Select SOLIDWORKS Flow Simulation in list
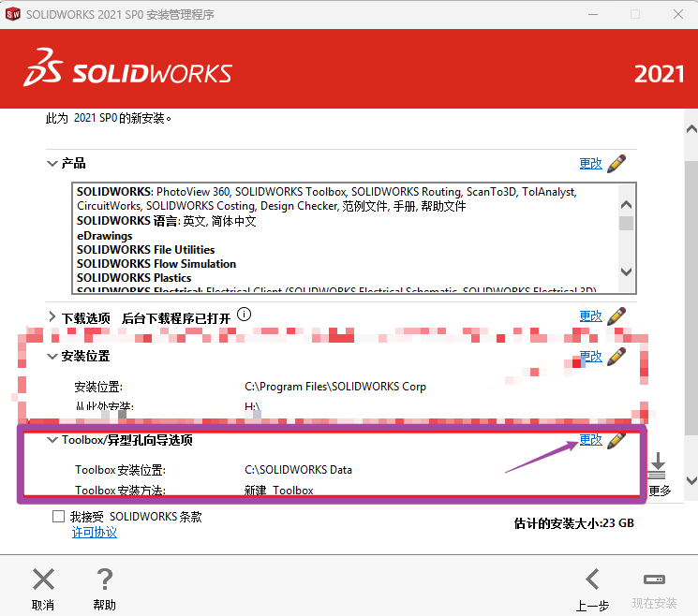 point(156,264)
